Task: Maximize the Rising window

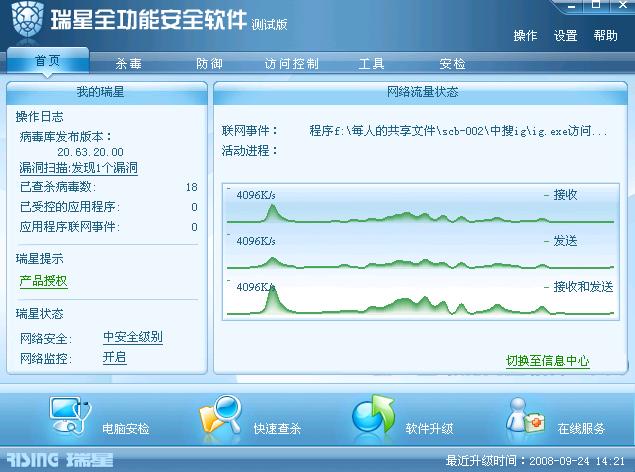Action: point(596,5)
